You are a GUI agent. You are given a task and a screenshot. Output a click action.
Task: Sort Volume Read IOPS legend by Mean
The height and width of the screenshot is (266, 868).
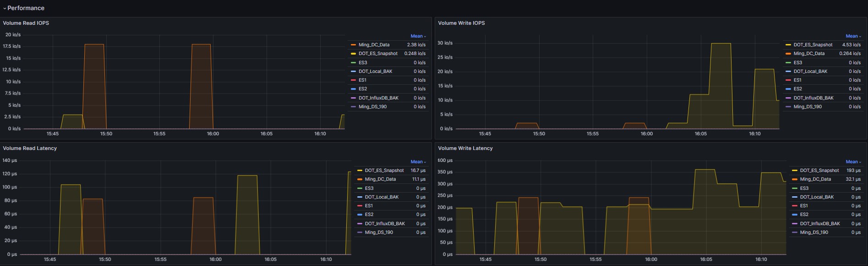[x=418, y=36]
